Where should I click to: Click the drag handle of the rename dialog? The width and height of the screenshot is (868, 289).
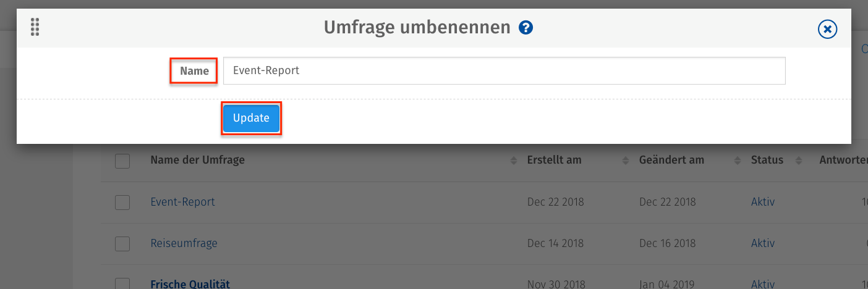(x=35, y=27)
